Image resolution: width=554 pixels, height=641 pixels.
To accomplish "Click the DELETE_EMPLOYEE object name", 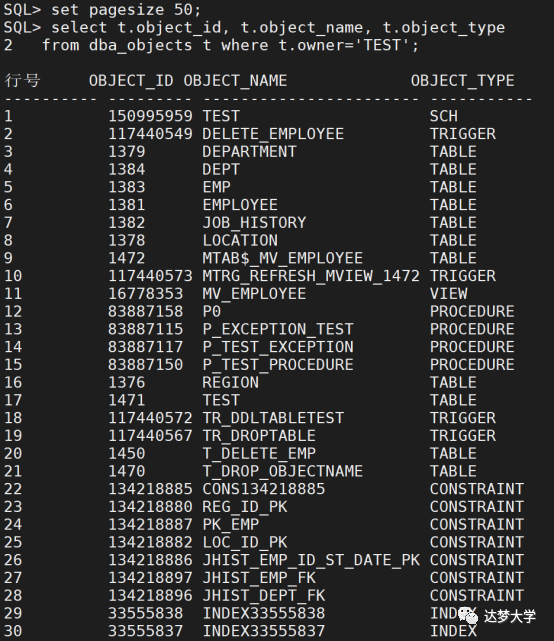I will 273,134.
